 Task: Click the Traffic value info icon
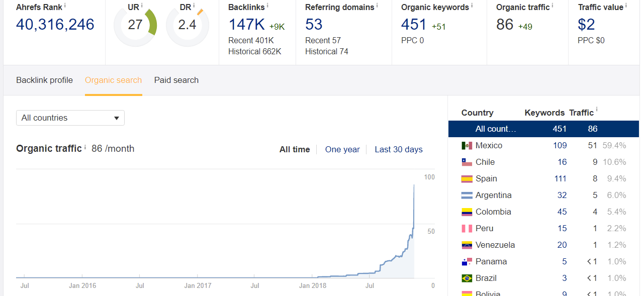click(626, 6)
